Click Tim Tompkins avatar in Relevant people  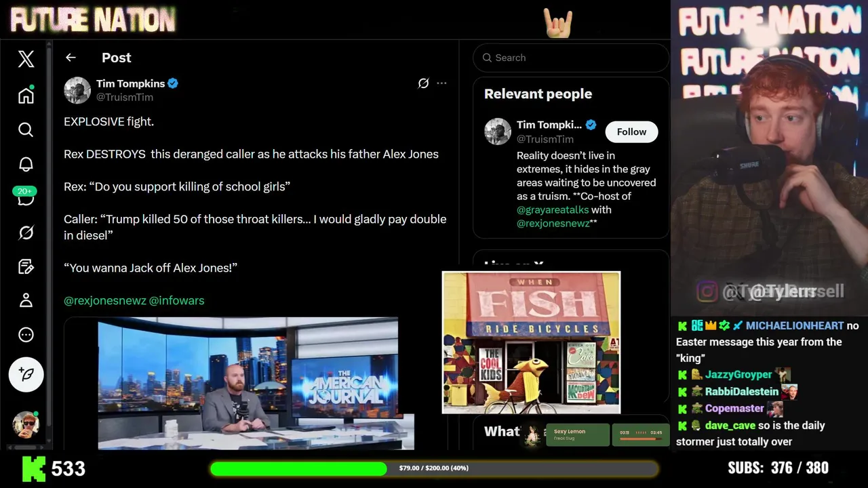click(x=498, y=131)
